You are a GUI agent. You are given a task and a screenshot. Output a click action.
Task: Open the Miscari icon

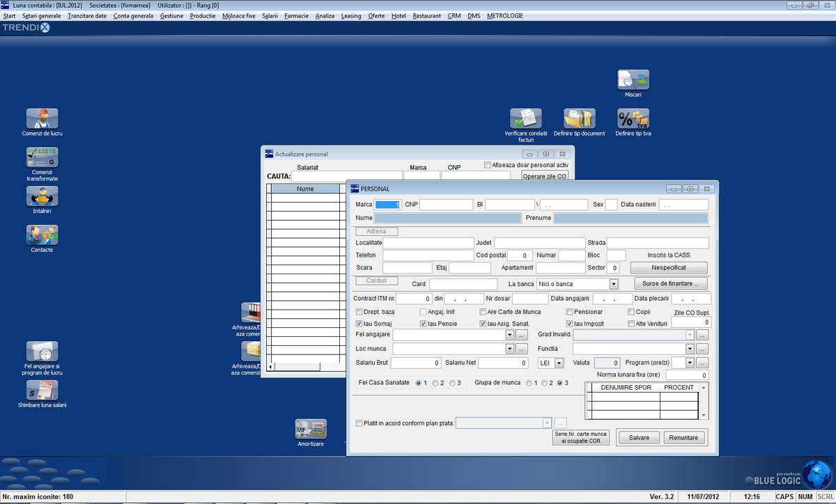click(x=632, y=79)
